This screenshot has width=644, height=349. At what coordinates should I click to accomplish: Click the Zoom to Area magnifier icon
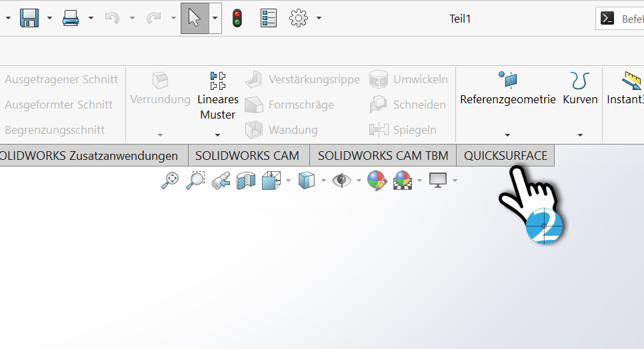point(195,180)
